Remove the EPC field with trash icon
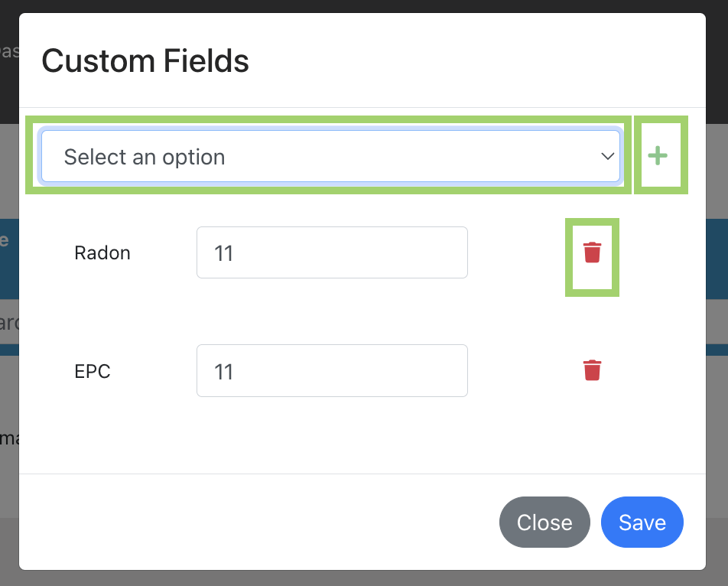Image resolution: width=728 pixels, height=586 pixels. click(x=592, y=370)
